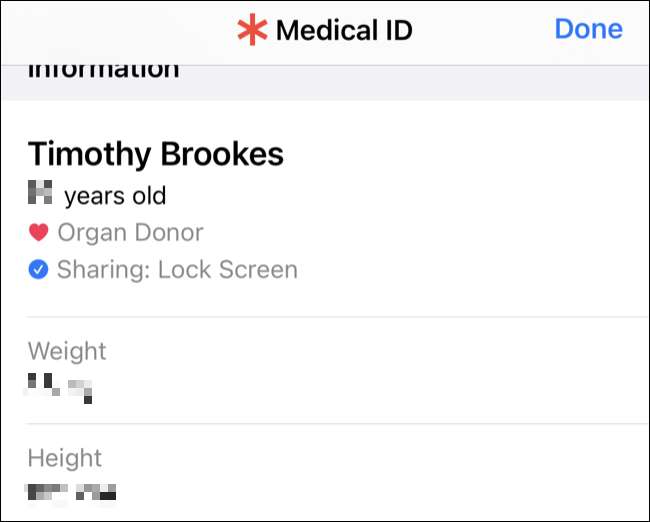Tap the blue checkmark Sharing icon

coord(38,270)
